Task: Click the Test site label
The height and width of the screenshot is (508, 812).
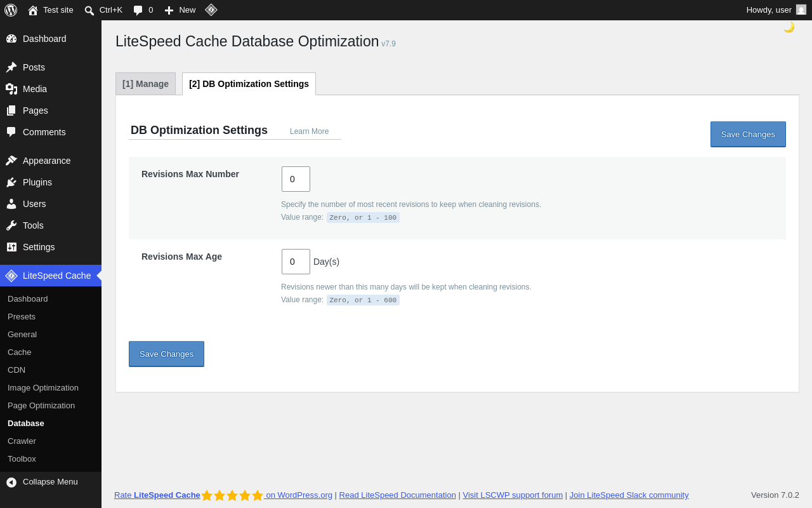Action: pos(58,10)
